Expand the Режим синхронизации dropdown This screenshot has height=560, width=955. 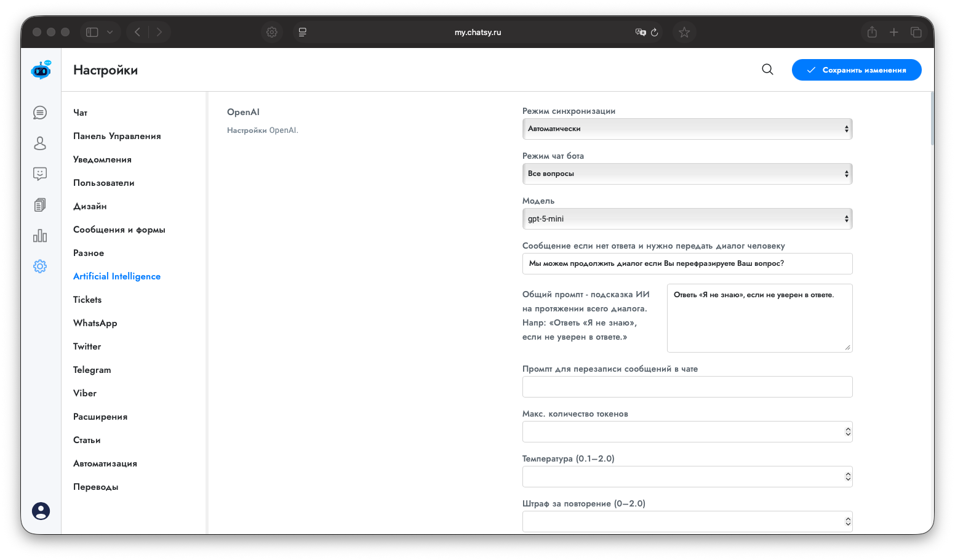coord(687,129)
